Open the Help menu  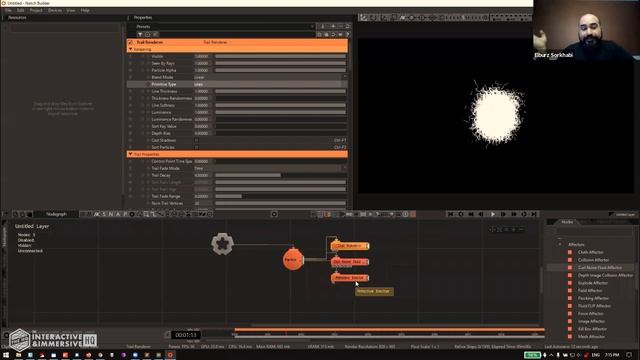point(85,10)
